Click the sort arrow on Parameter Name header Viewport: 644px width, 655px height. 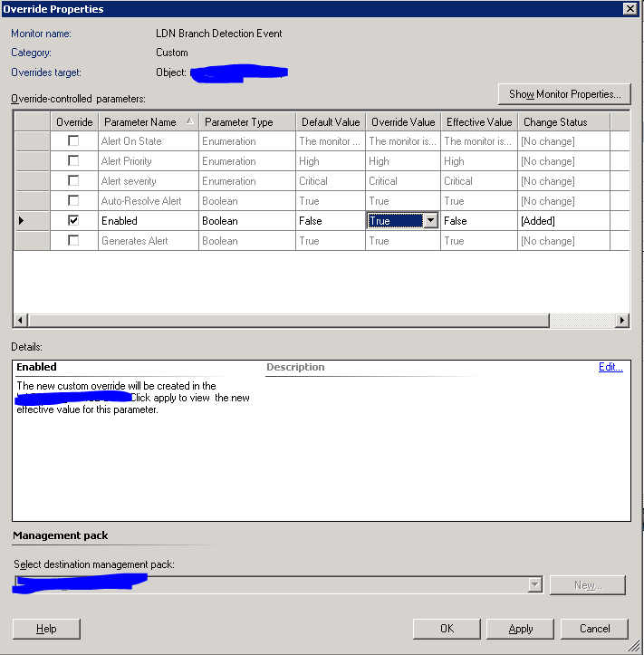[190, 121]
